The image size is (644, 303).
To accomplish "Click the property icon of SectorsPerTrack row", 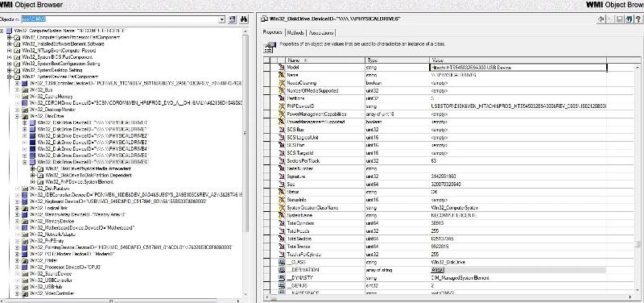I will pos(281,160).
